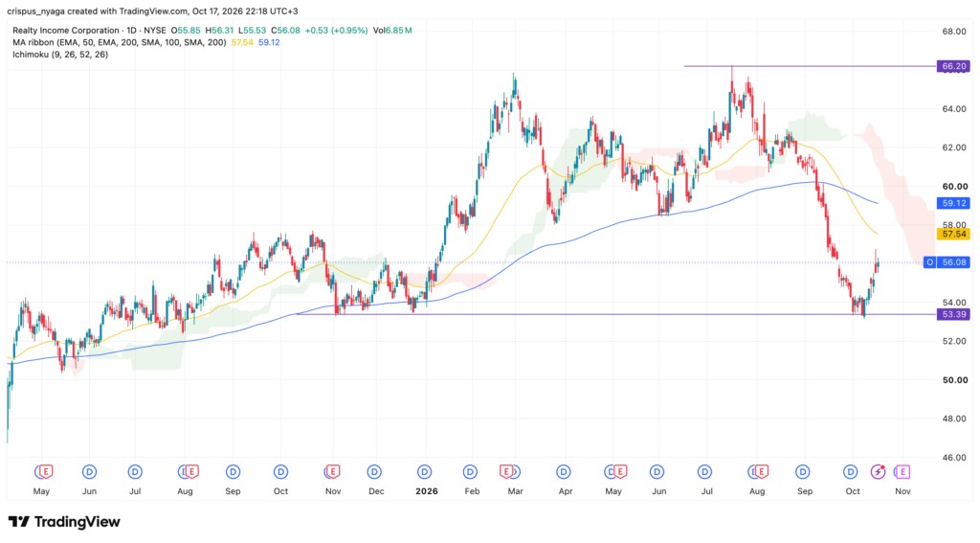Click the bold 2026 time axis label
This screenshot has width=980, height=543.
(426, 491)
